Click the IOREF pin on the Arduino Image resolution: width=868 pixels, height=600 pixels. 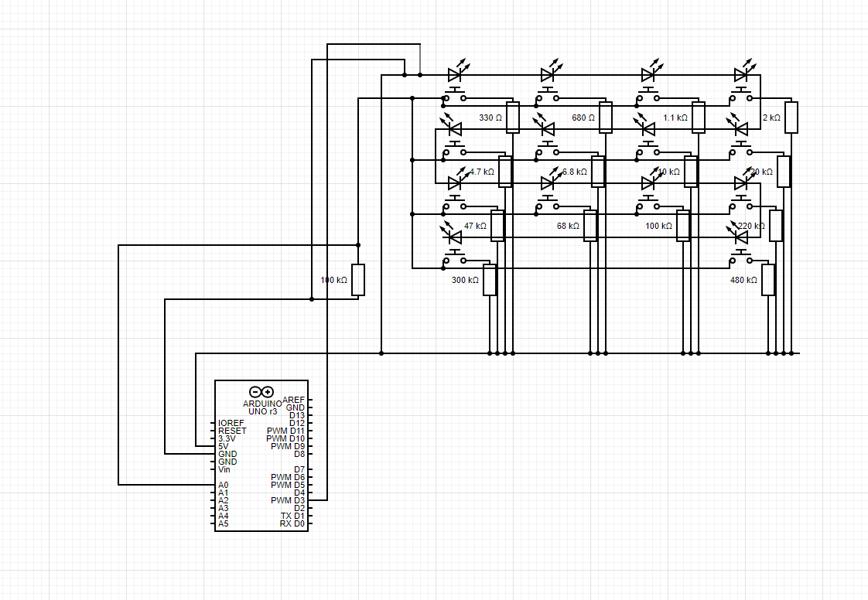231,423
